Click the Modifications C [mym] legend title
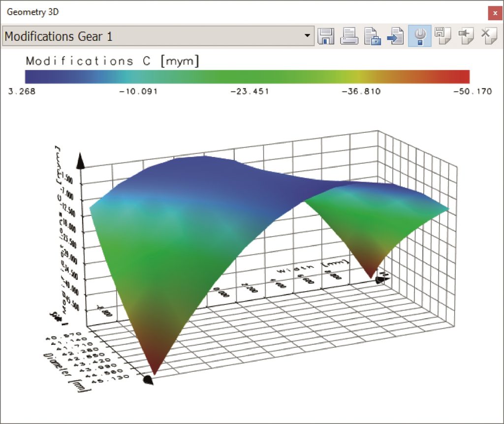504x424 pixels. click(112, 61)
